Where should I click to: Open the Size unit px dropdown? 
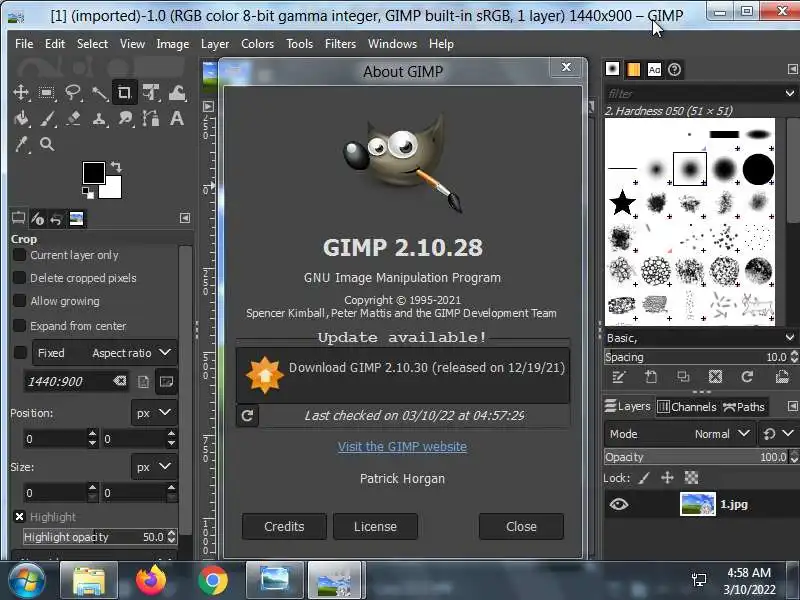[154, 467]
